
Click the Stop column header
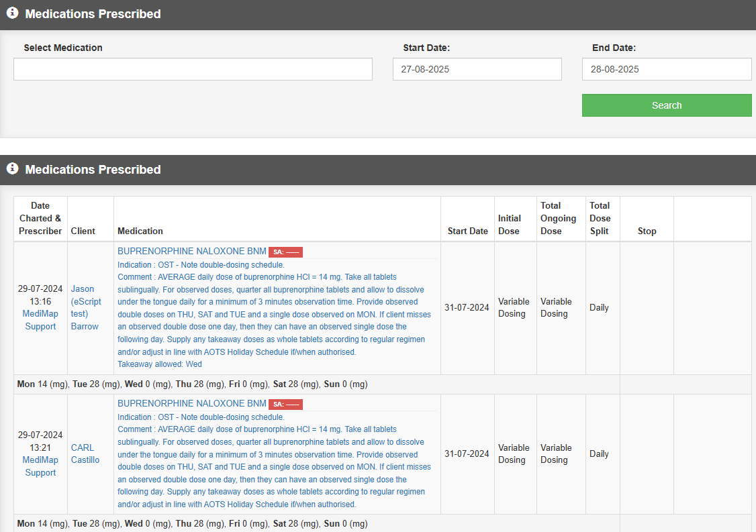[647, 231]
